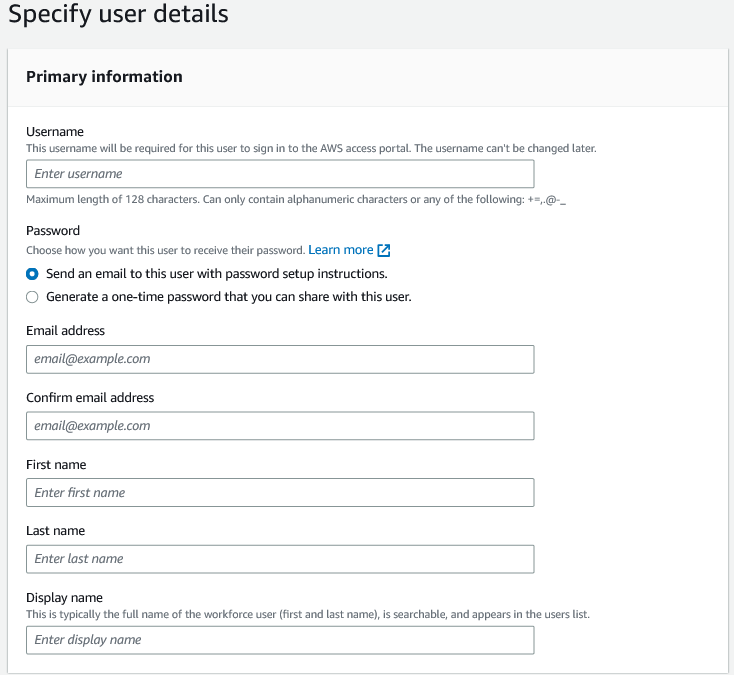Viewport: 734px width, 675px height.
Task: Click the Password section label
Action: 53,230
